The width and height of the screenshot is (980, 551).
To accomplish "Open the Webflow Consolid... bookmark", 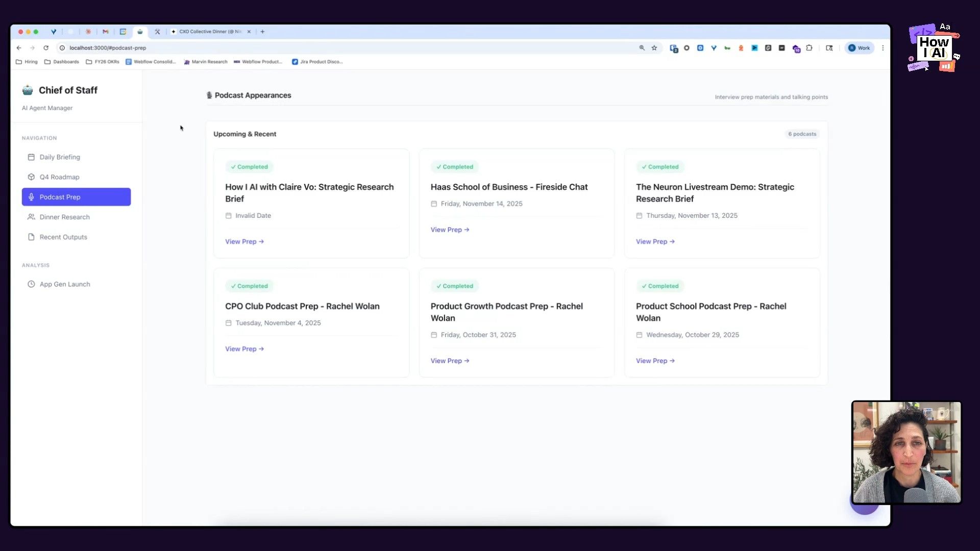I will click(x=151, y=62).
